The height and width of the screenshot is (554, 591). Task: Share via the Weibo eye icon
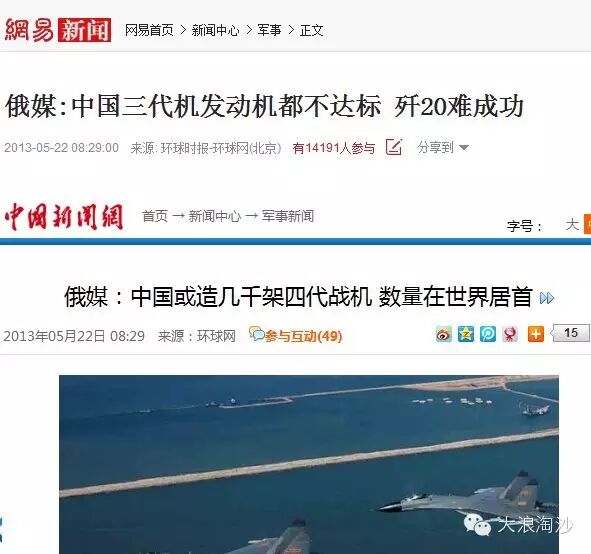[x=444, y=334]
